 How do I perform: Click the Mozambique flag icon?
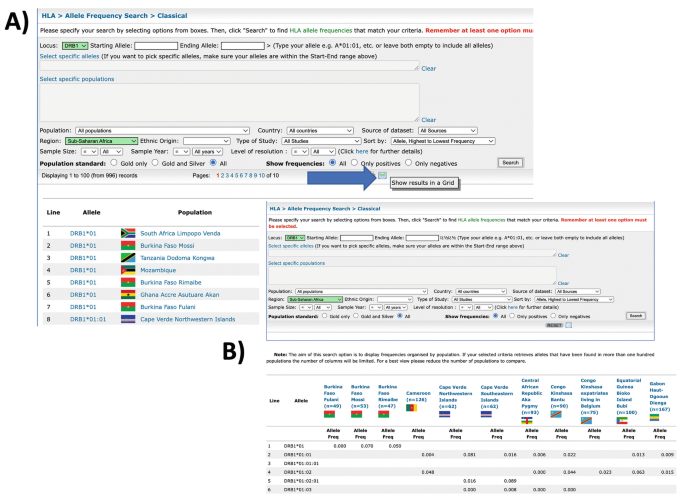tap(129, 270)
